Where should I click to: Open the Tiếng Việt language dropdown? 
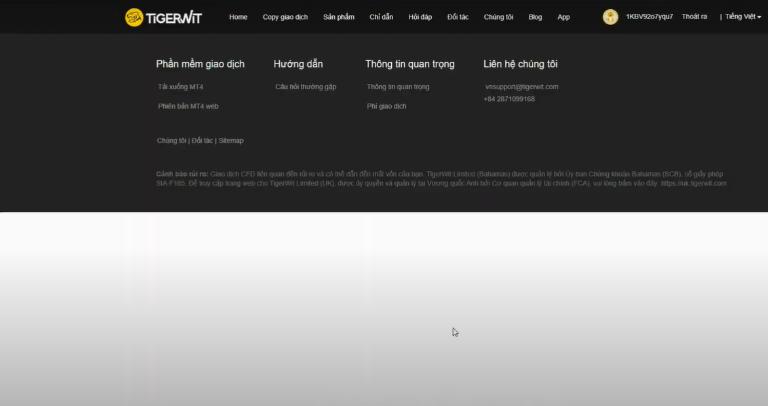(x=739, y=17)
